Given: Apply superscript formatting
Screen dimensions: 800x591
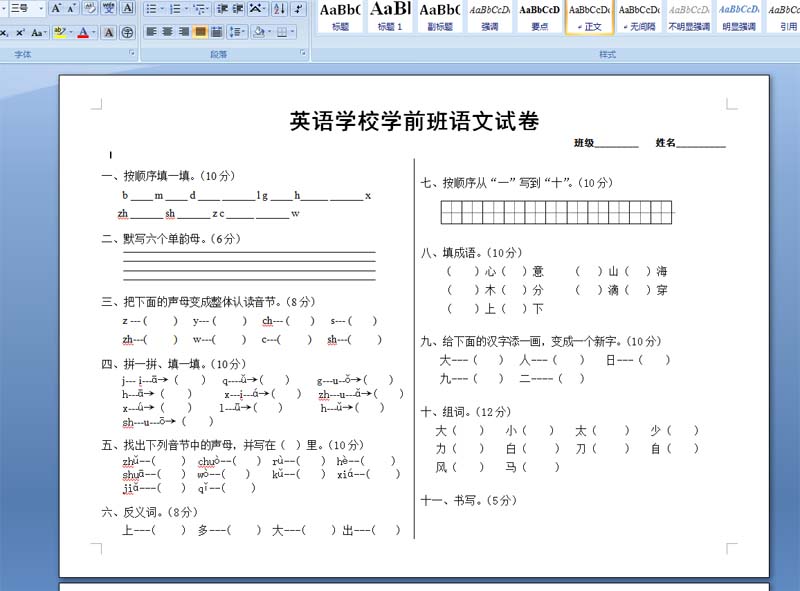Looking at the screenshot, I should tap(20, 33).
